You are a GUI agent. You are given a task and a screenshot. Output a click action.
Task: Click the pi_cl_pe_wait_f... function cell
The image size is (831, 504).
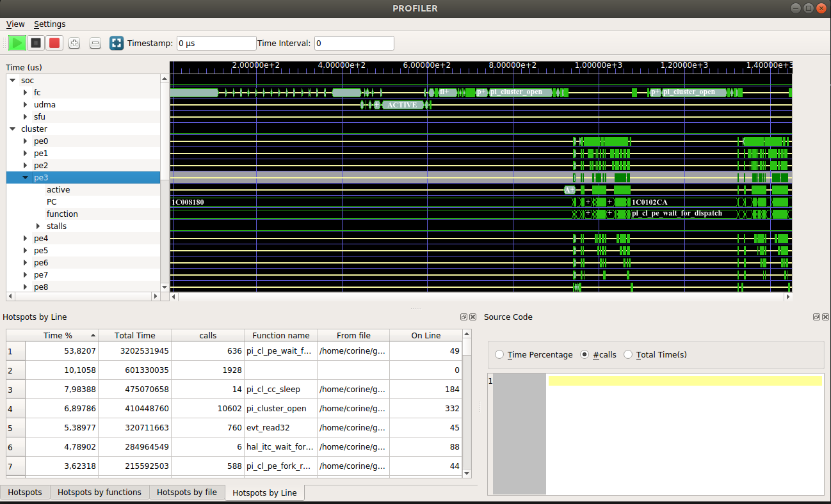(281, 351)
